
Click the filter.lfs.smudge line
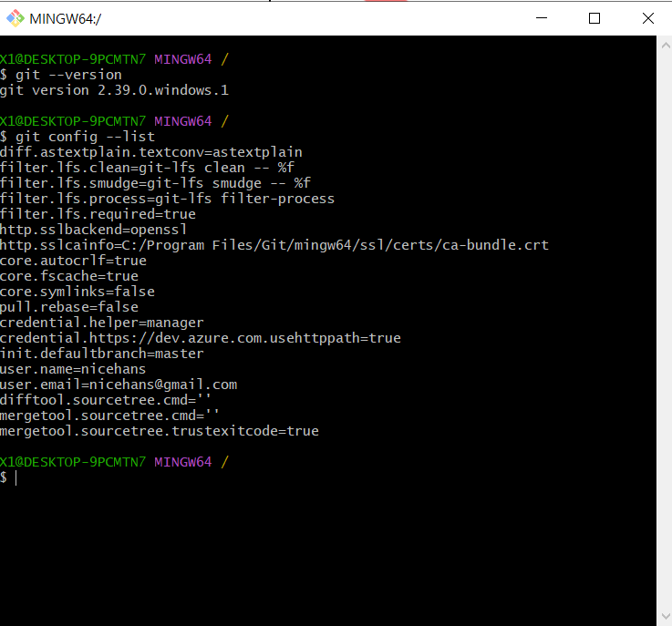coord(155,183)
